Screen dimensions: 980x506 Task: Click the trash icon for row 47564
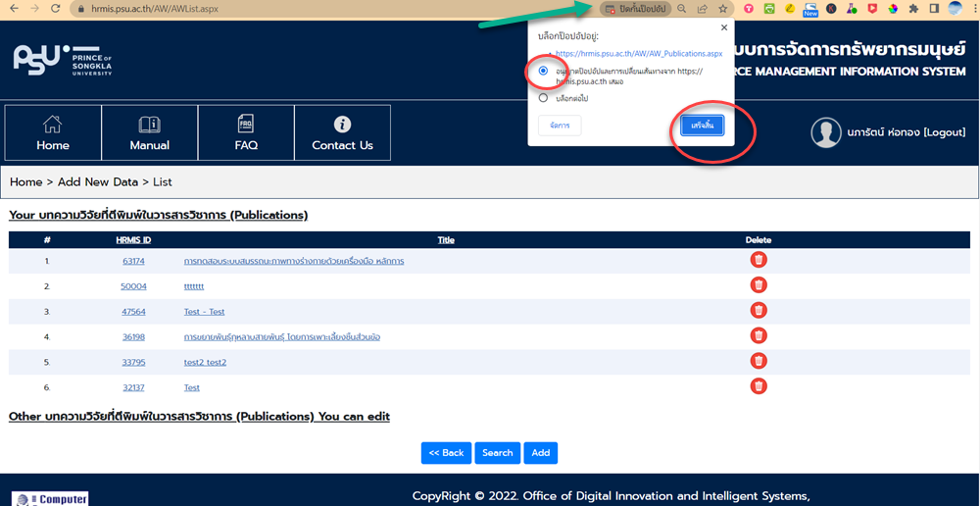758,310
